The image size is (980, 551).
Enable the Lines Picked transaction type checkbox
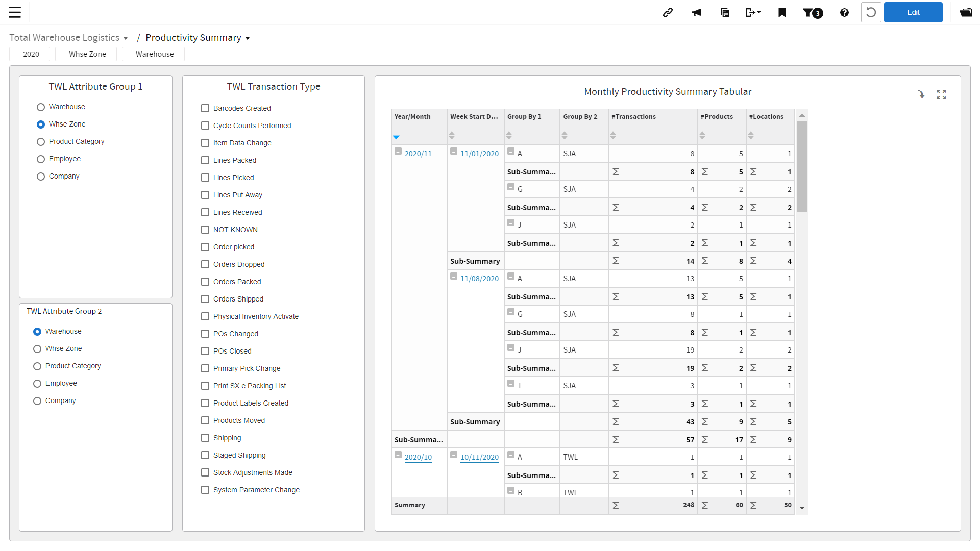(x=205, y=178)
